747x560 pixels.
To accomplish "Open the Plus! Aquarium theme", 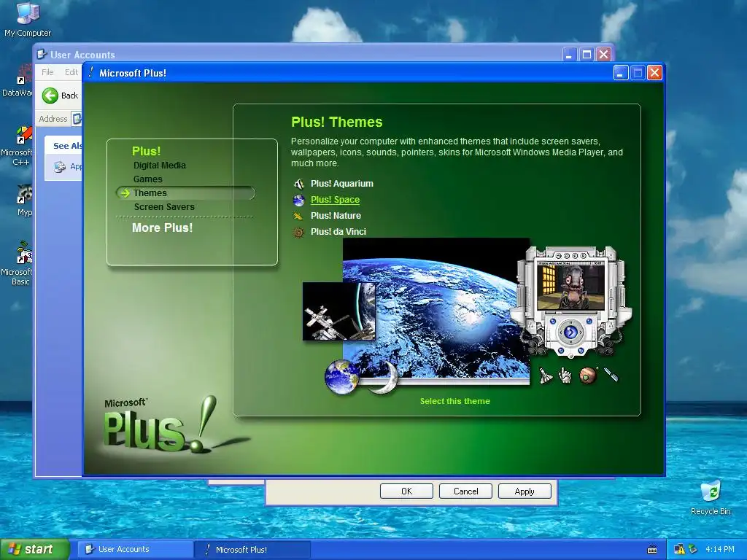I will pos(341,183).
